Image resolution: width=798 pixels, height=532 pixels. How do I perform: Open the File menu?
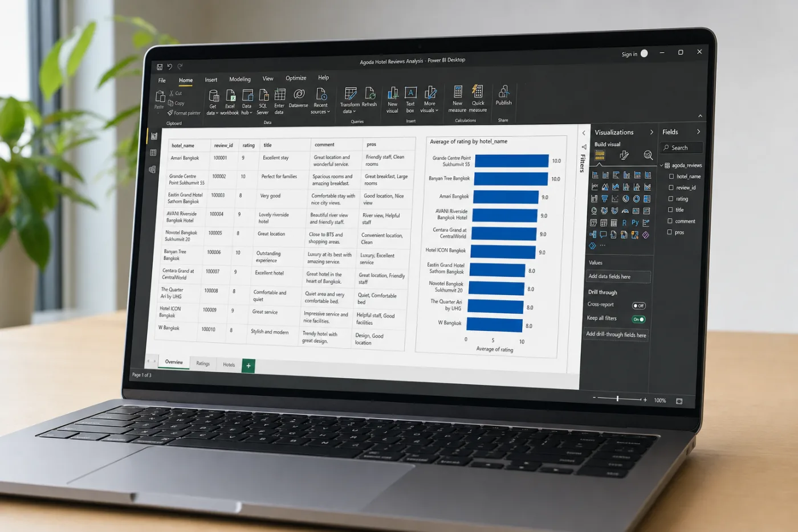[162, 80]
